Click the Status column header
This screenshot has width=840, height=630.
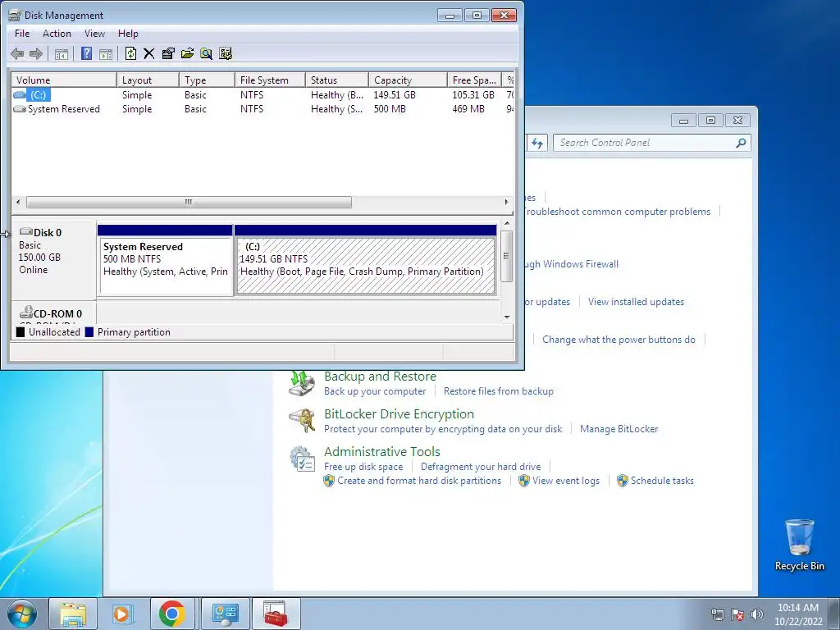point(337,80)
